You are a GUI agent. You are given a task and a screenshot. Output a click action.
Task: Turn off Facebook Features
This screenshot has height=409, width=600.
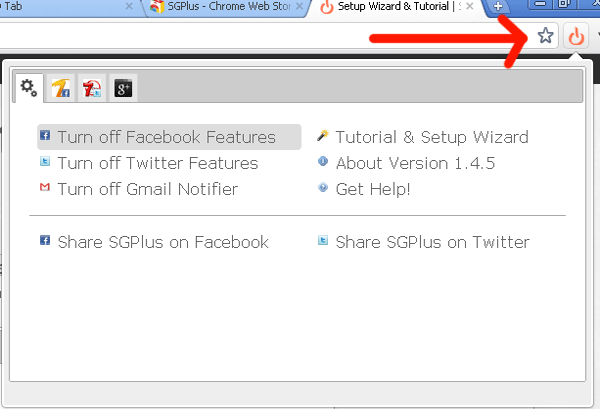point(166,137)
